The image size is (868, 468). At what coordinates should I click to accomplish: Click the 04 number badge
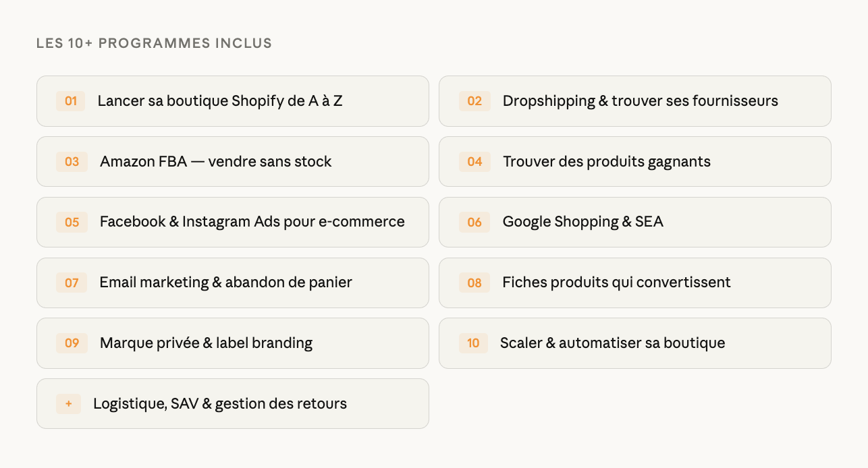pos(474,162)
